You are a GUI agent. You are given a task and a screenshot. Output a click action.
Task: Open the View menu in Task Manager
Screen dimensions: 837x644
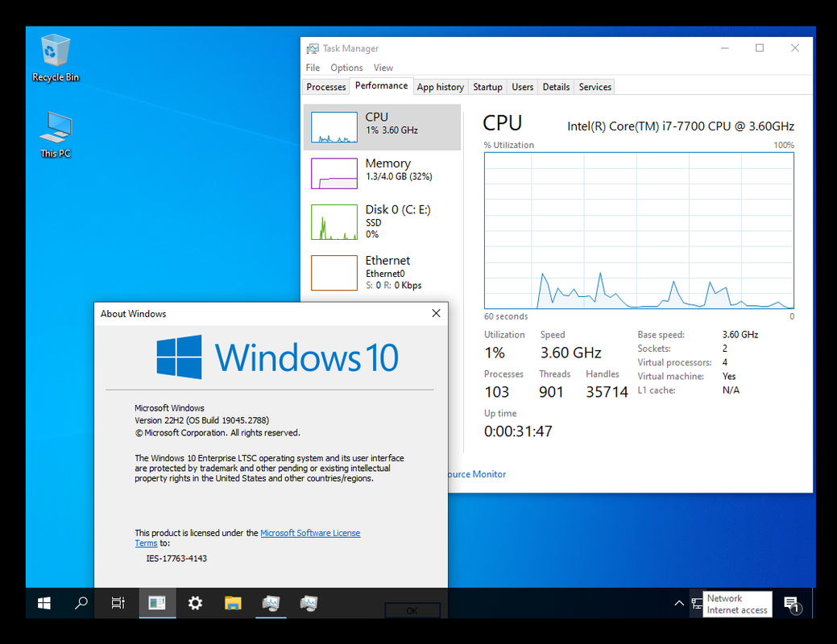click(383, 68)
